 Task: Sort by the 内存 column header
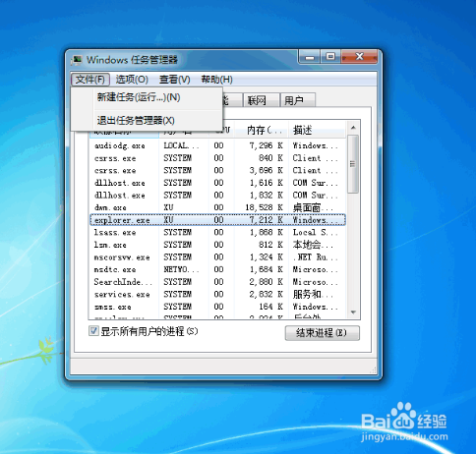pyautogui.click(x=262, y=130)
